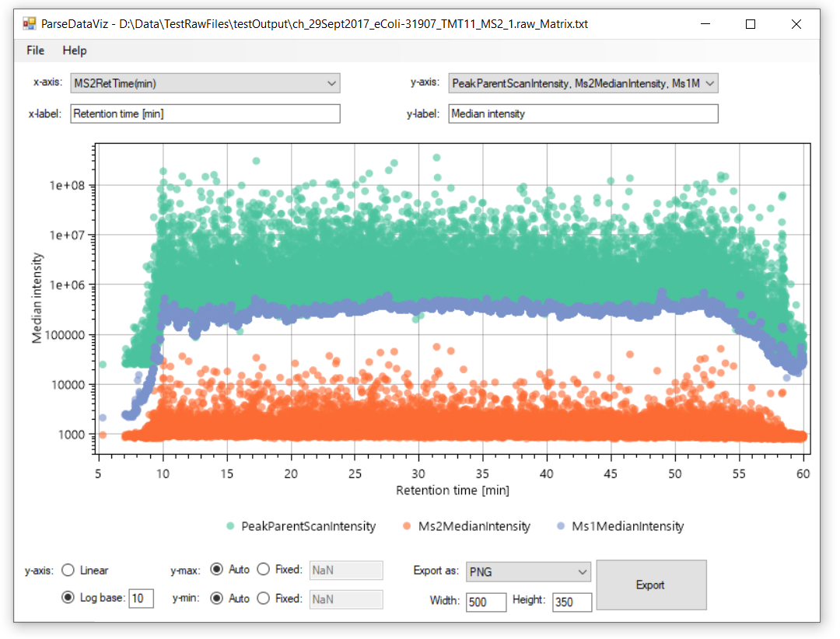Screen dimensions: 840x639
Task: Minimize the ParseDataViz window
Action: (705, 24)
